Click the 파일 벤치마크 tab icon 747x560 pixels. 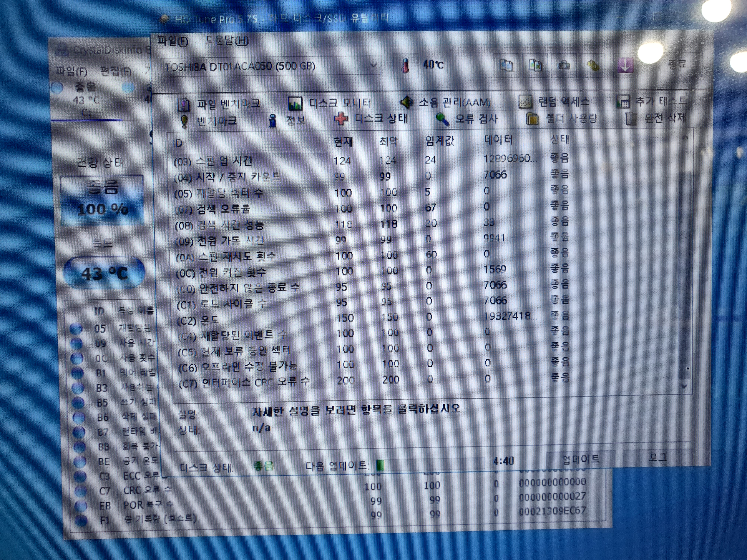[183, 105]
